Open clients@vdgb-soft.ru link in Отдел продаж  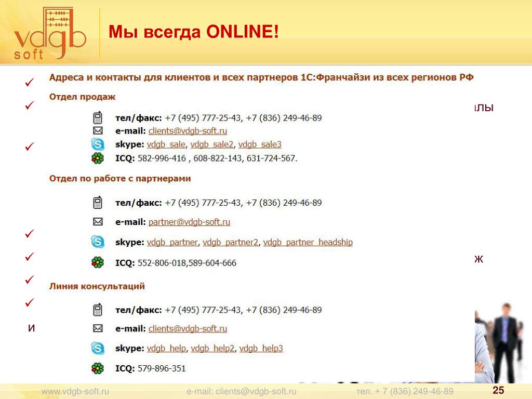pos(188,131)
